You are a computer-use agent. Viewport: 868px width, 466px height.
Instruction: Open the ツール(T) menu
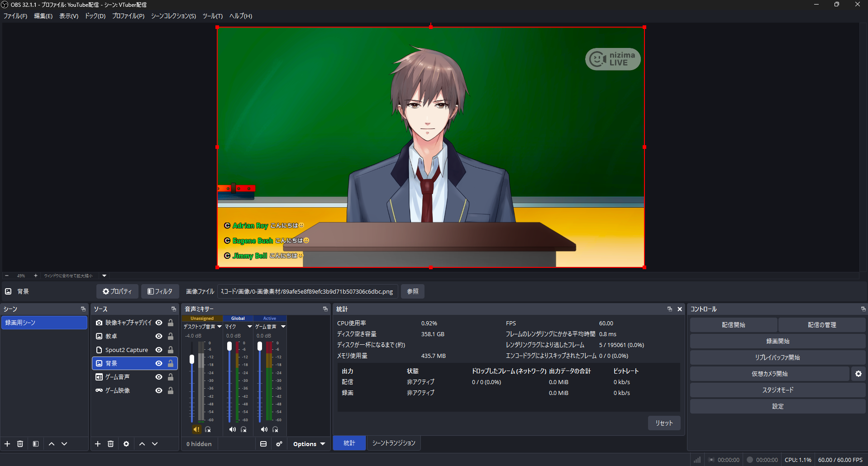213,16
